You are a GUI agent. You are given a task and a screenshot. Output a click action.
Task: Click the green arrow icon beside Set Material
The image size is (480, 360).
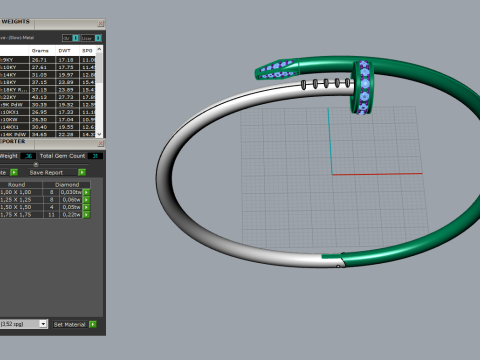click(93, 324)
